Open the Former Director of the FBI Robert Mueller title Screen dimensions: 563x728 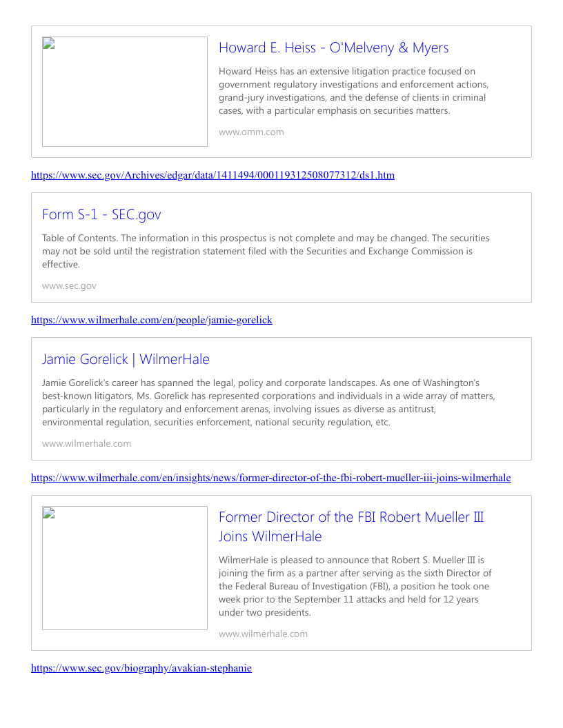[x=351, y=527]
